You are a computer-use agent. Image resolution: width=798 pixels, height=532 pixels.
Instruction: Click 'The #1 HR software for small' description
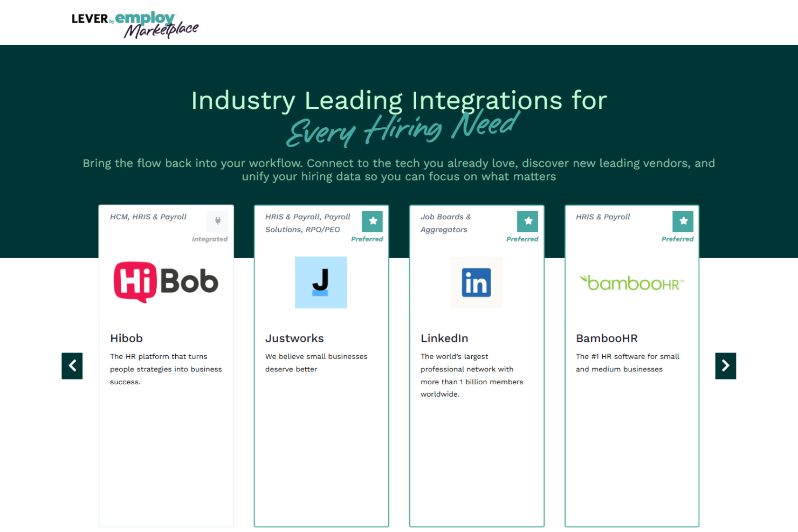click(x=628, y=363)
